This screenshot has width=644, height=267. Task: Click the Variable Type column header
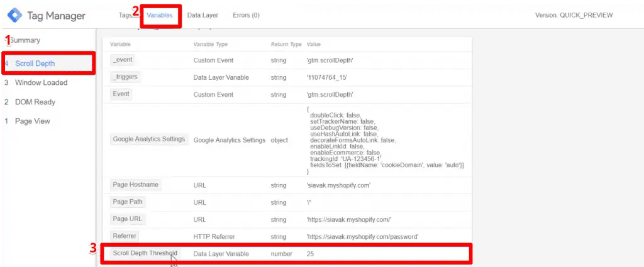[x=210, y=45]
